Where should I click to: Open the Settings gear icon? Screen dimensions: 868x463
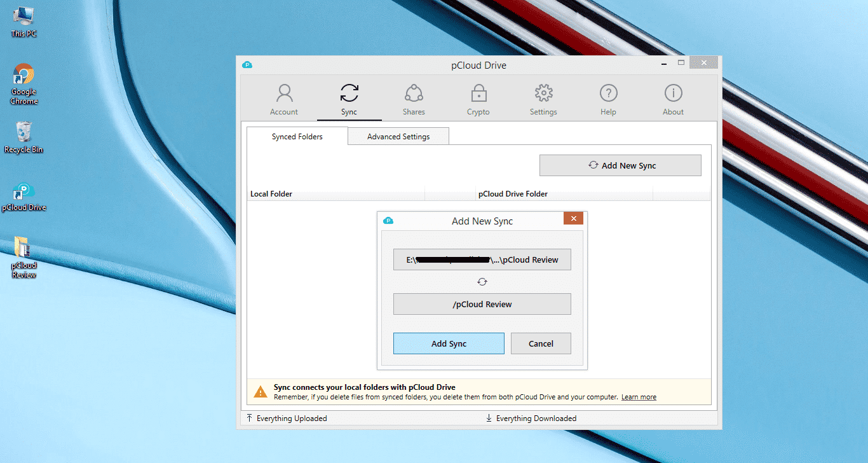[543, 93]
